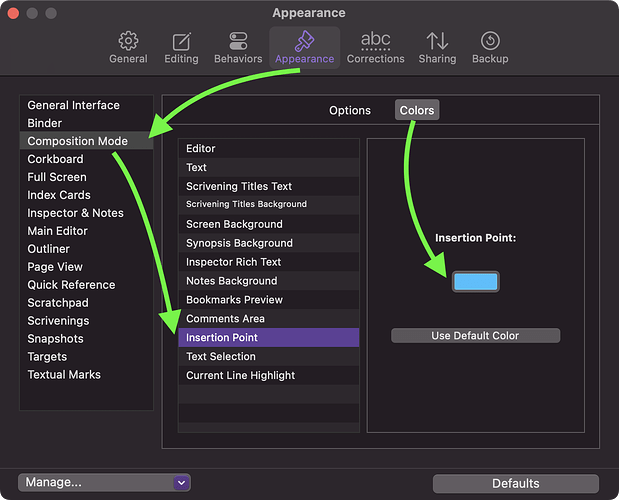Open the Manage... dropdown menu
The image size is (619, 500).
104,482
